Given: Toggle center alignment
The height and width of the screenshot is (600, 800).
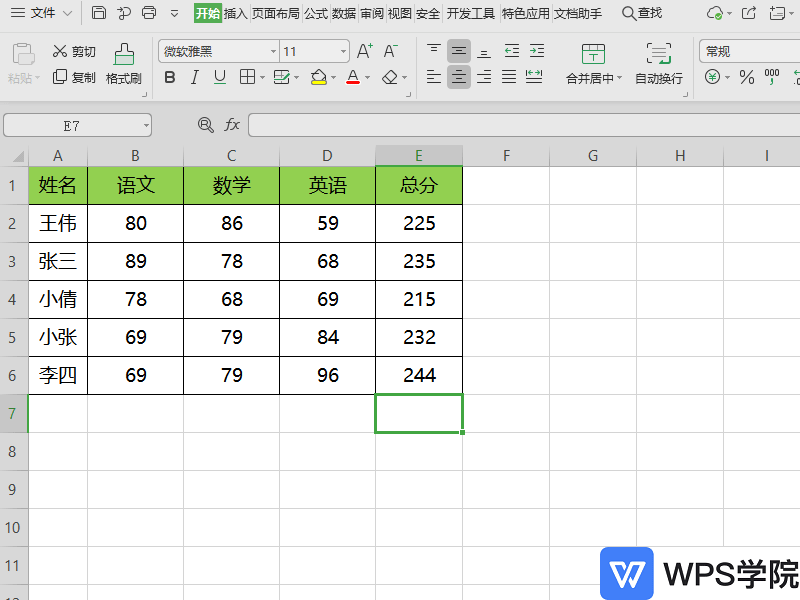Looking at the screenshot, I should coord(458,77).
